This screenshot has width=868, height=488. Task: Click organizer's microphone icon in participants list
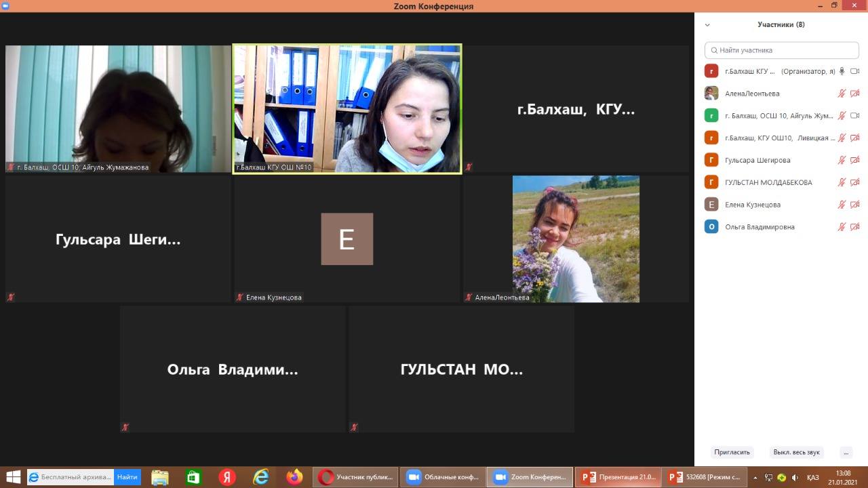pyautogui.click(x=842, y=71)
